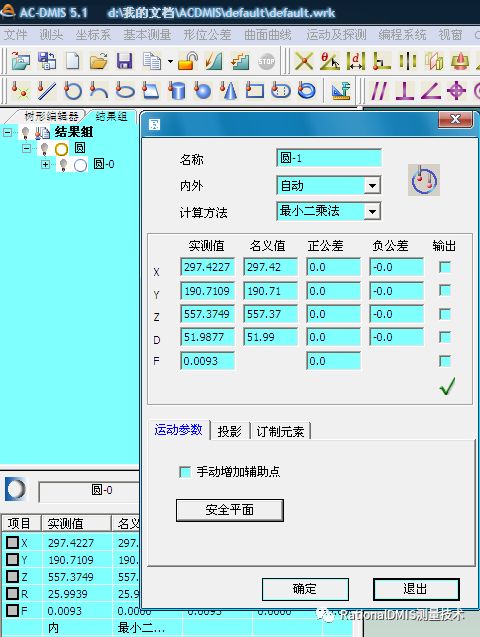This screenshot has width=480, height=637.
Task: Click the circle probe icon in dialog
Action: (x=424, y=180)
